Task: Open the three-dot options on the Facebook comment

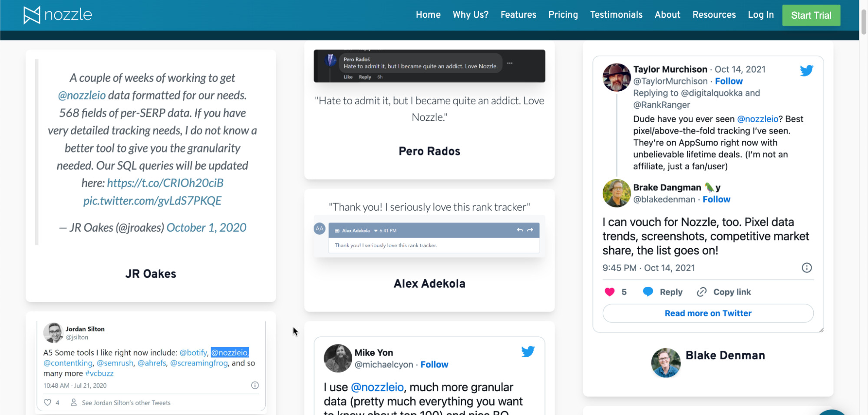Action: [510, 63]
